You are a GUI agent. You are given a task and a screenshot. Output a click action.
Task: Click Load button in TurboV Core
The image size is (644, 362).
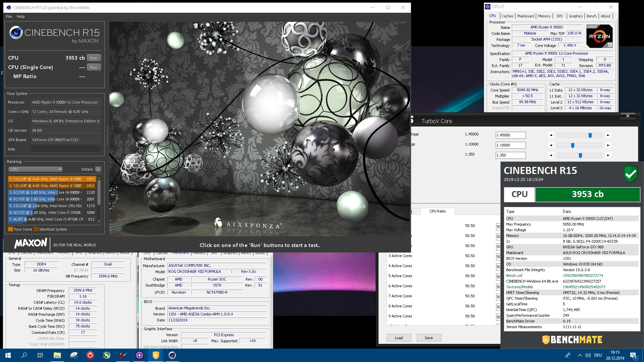click(399, 338)
